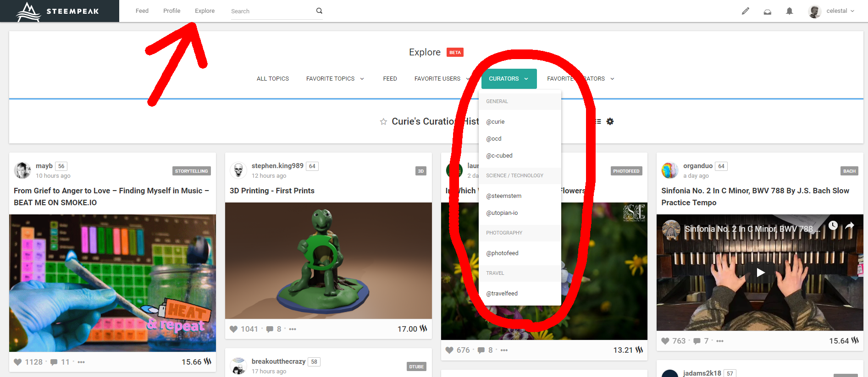Select @steemstem from curators list

coord(503,196)
